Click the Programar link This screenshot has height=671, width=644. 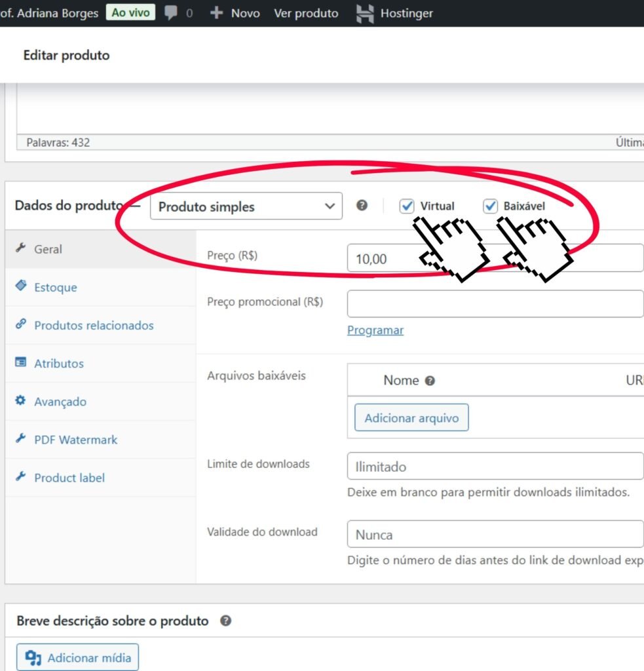point(375,330)
